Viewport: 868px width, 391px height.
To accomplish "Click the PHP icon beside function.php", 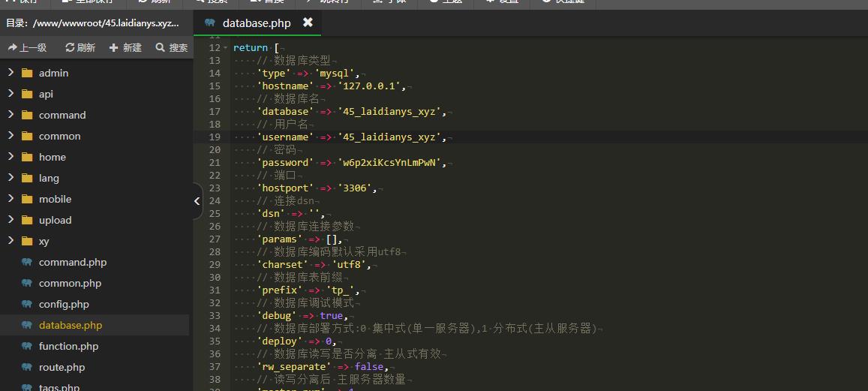I will point(26,347).
